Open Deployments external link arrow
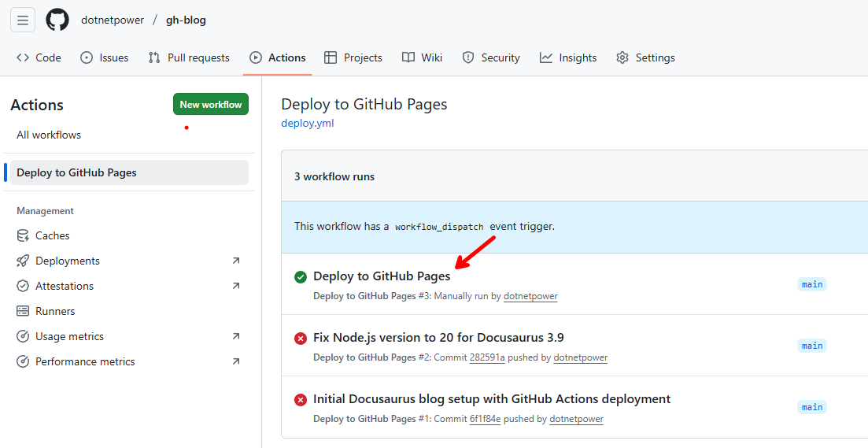868x448 pixels. pos(236,261)
